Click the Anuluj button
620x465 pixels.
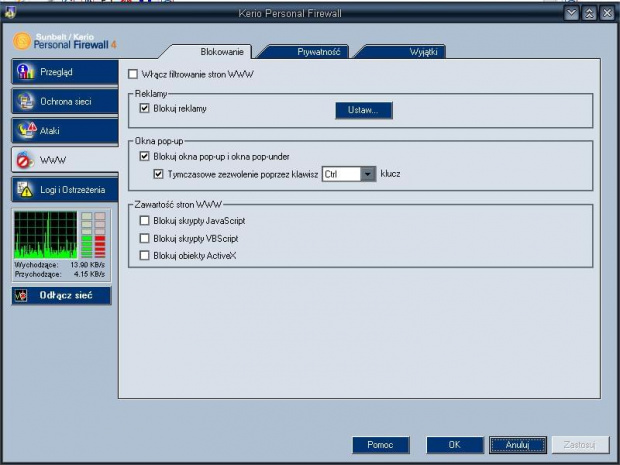517,444
